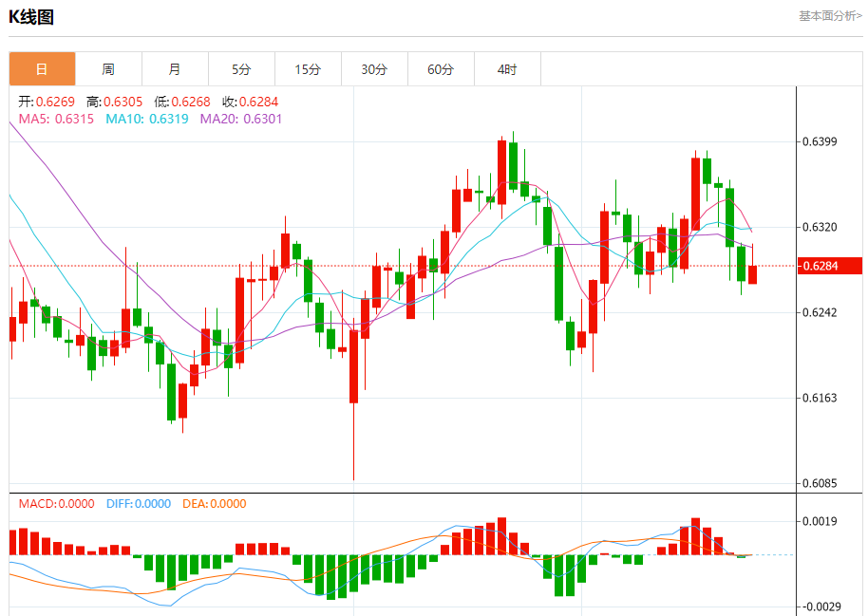Click the red 0.6284 current price tag
Viewport: 868px width, 616px height.
pyautogui.click(x=830, y=266)
